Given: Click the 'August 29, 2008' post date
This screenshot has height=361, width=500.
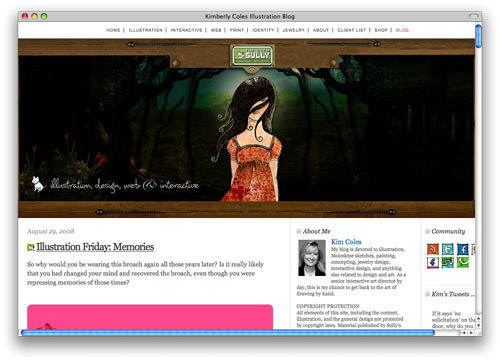Looking at the screenshot, I should (51, 231).
